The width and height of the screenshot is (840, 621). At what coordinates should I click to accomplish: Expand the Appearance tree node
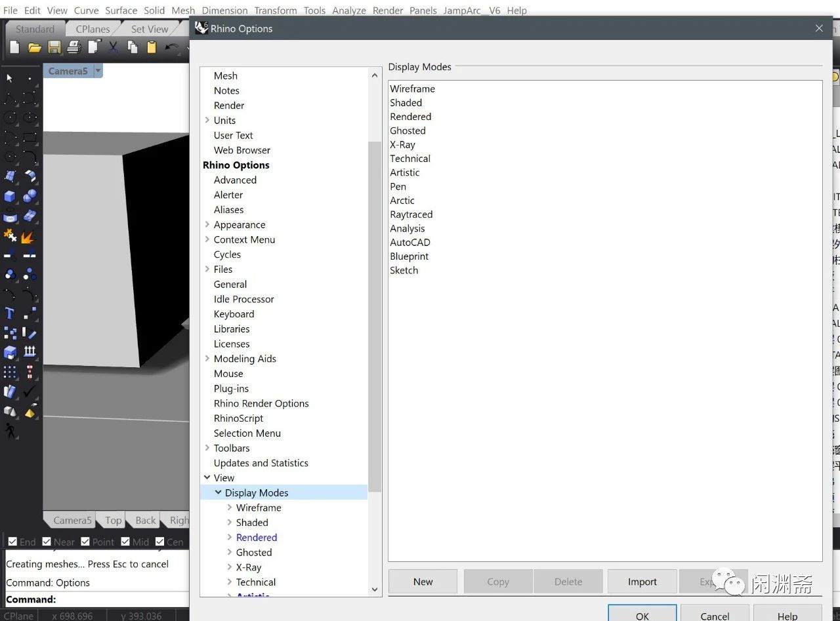[207, 224]
